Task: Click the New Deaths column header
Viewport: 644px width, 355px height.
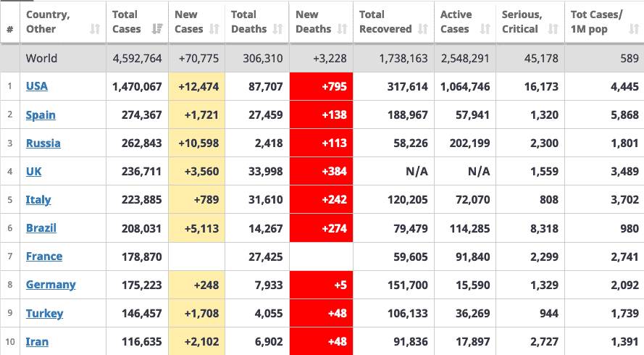Action: 321,22
